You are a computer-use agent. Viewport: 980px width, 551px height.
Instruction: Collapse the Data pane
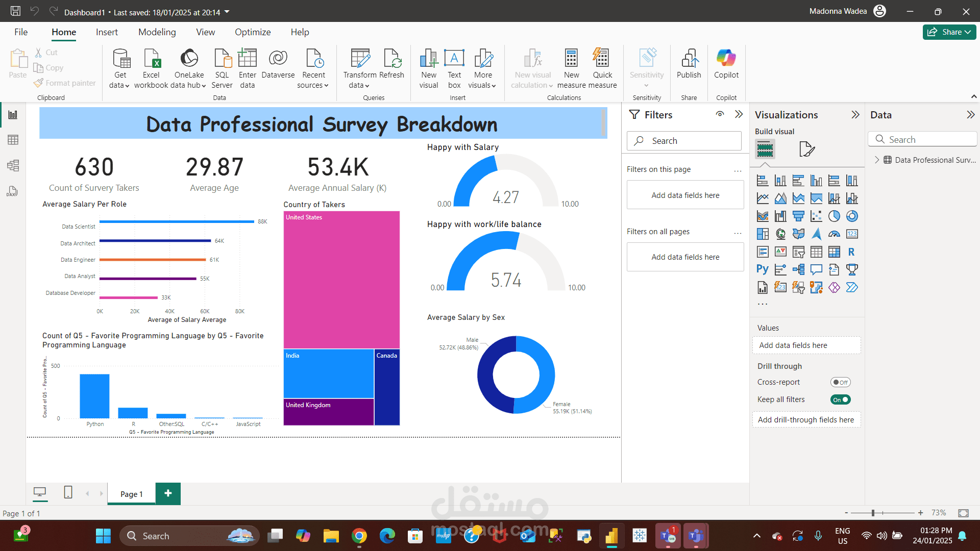coord(971,115)
